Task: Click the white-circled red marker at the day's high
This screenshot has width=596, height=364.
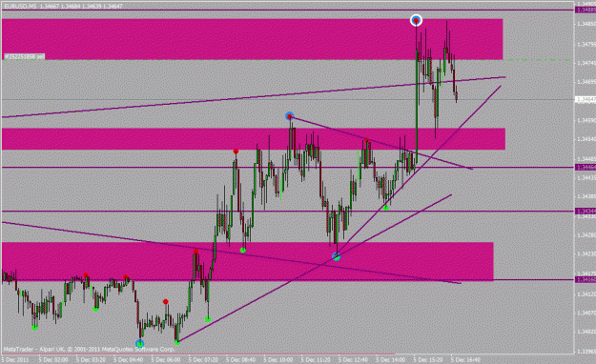Action: pyautogui.click(x=416, y=20)
